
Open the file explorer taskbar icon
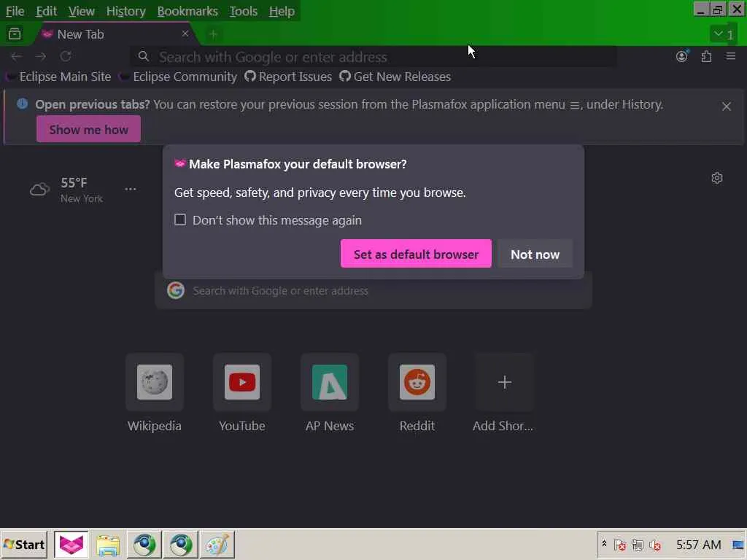click(x=108, y=544)
